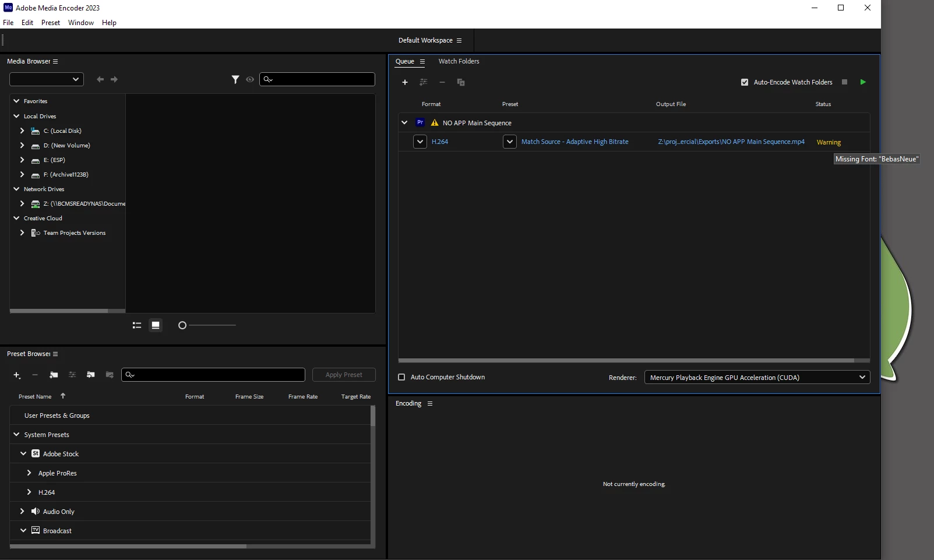This screenshot has height=560, width=934.
Task: Open the Encoding panel menu icon
Action: tap(430, 403)
